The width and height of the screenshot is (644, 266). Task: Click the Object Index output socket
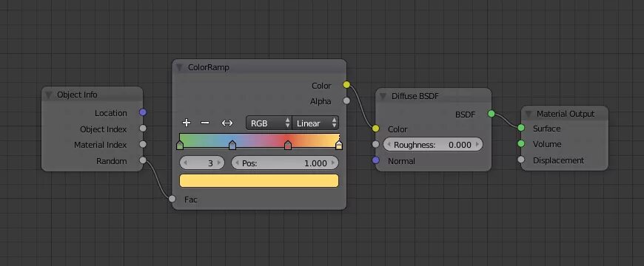pyautogui.click(x=143, y=129)
